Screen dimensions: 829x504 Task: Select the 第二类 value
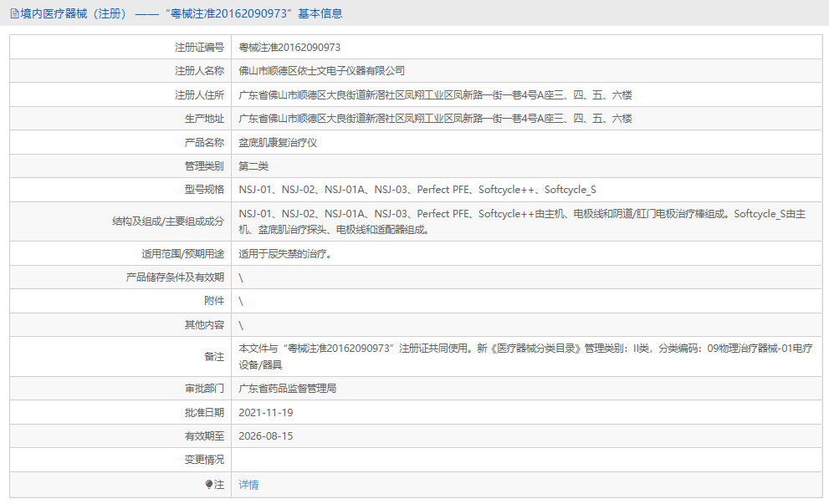253,166
